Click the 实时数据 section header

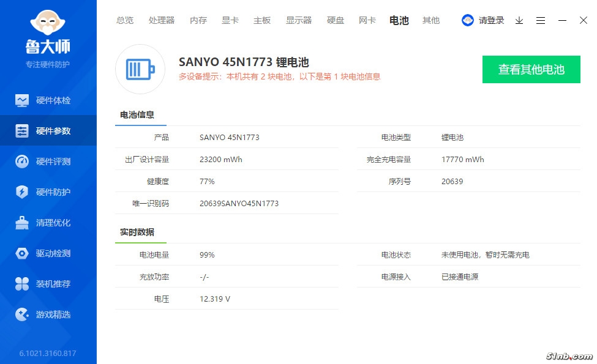click(x=137, y=232)
